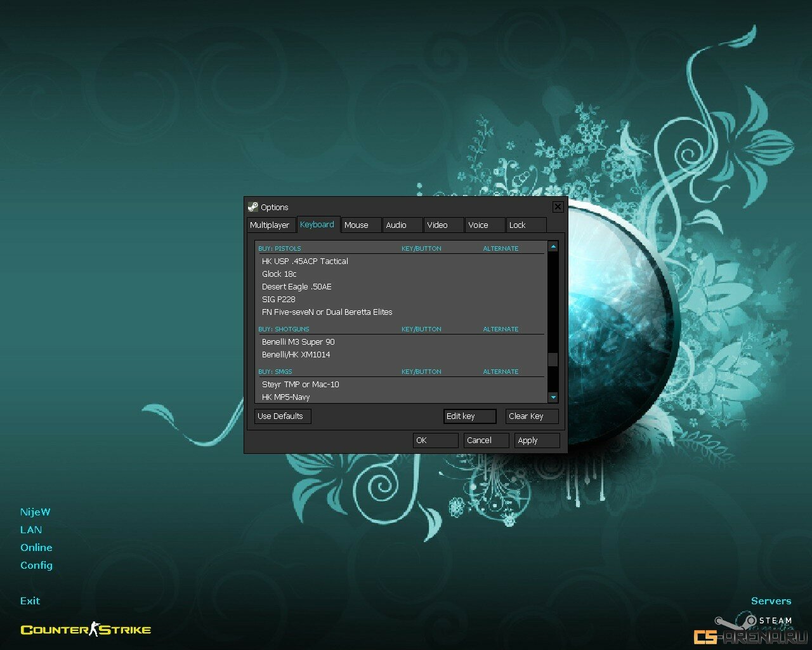Click the Steam icon in Options title bar
This screenshot has width=812, height=650.
pos(252,207)
